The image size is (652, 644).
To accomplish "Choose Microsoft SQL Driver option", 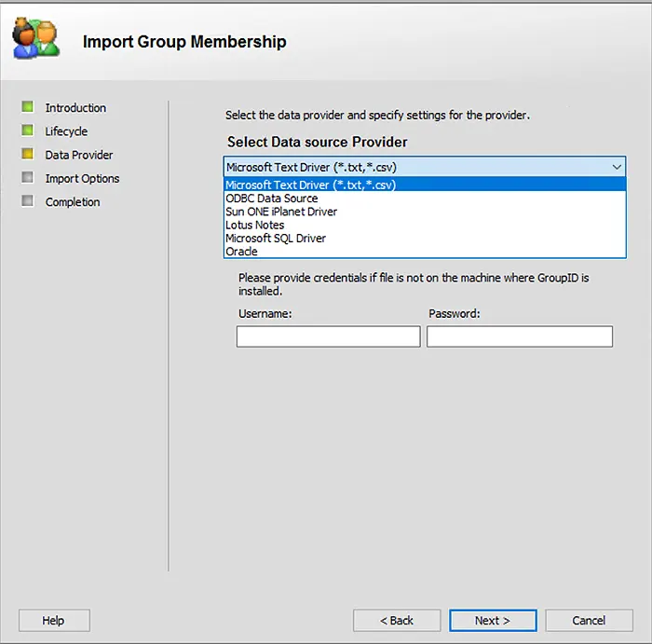I will (x=425, y=238).
